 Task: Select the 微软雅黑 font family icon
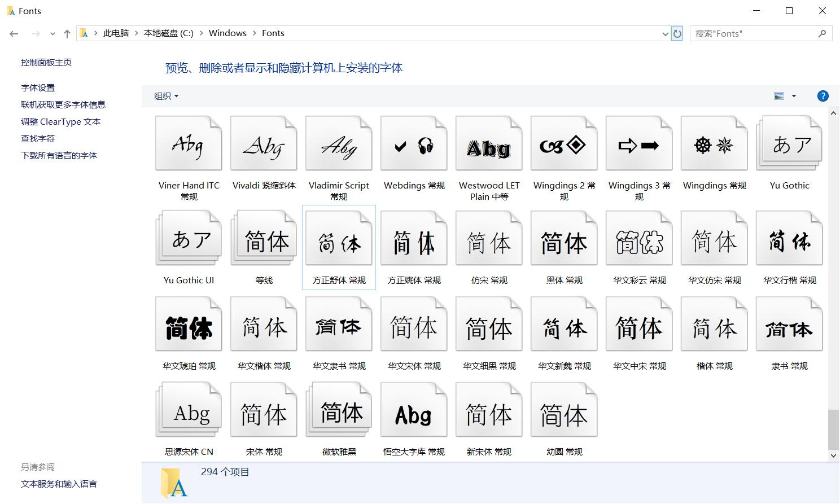339,410
